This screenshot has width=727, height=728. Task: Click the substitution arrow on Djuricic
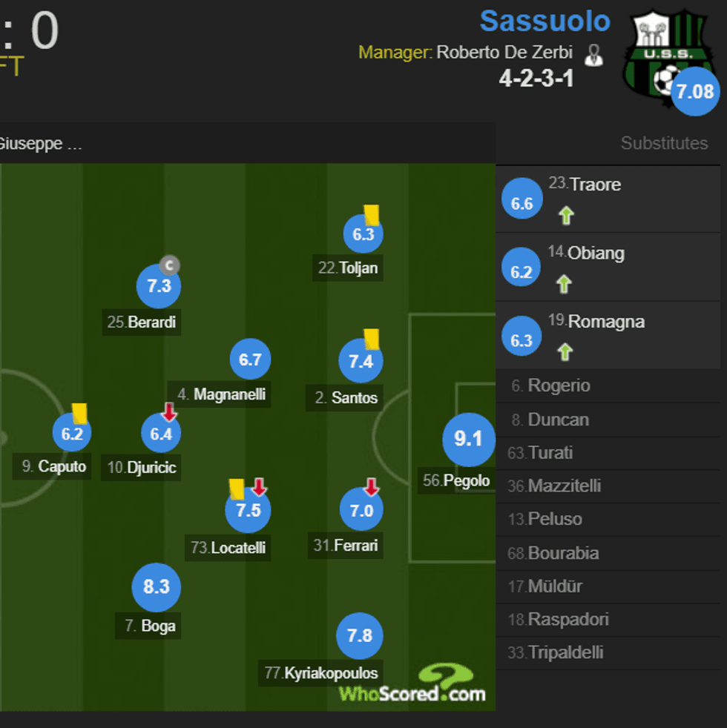click(x=169, y=412)
